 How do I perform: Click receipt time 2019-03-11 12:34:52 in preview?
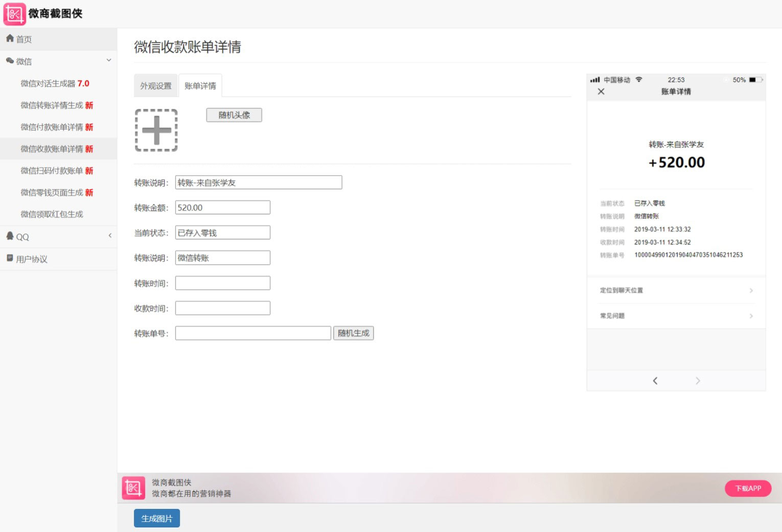(x=662, y=242)
